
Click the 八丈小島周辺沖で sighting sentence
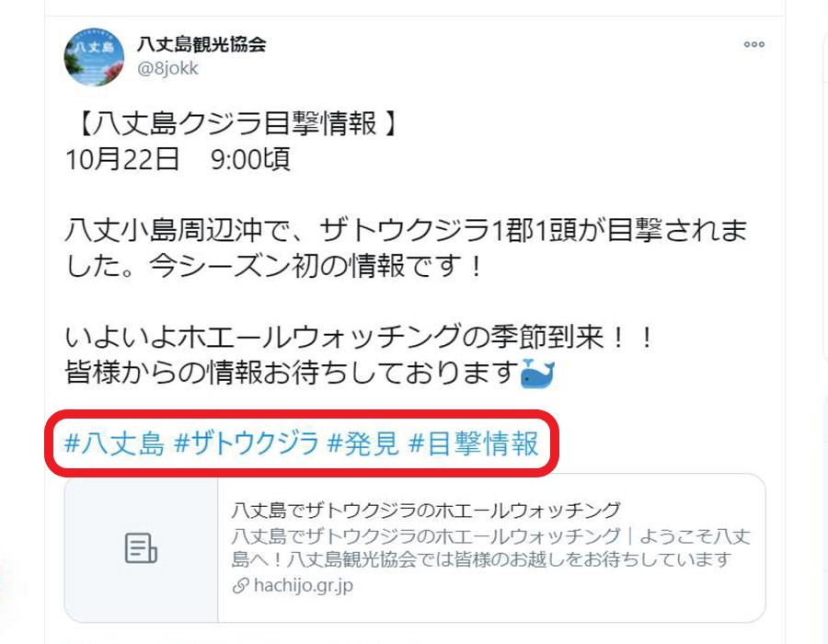tap(406, 231)
